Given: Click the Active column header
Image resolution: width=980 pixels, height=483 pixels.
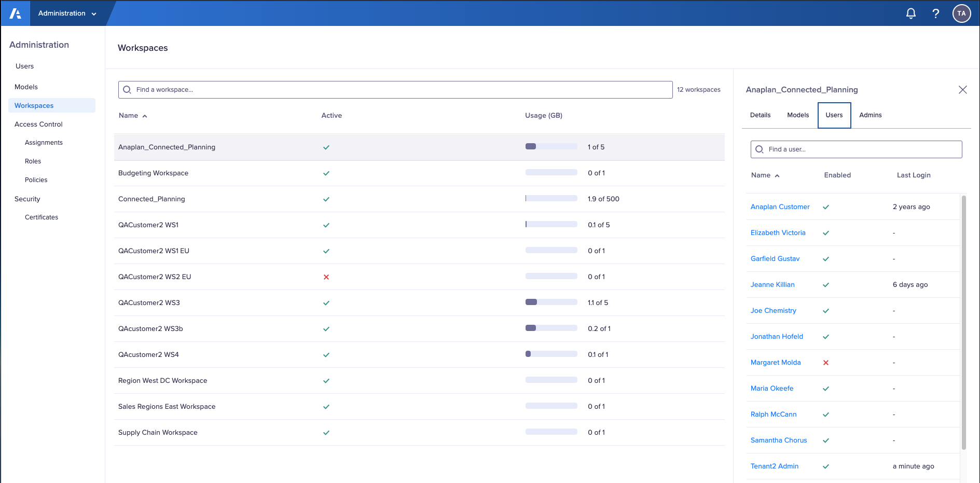Looking at the screenshot, I should (332, 116).
